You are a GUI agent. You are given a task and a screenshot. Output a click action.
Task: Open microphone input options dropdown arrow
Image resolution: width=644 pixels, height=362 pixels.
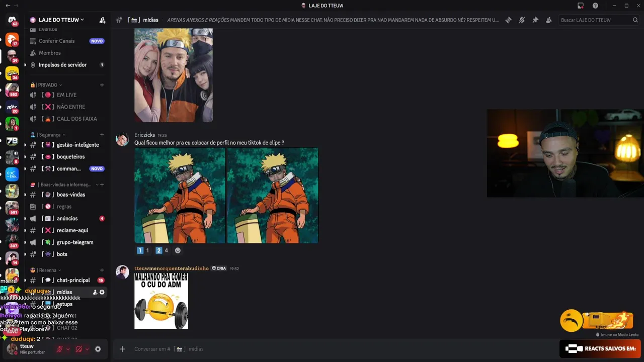(68, 349)
